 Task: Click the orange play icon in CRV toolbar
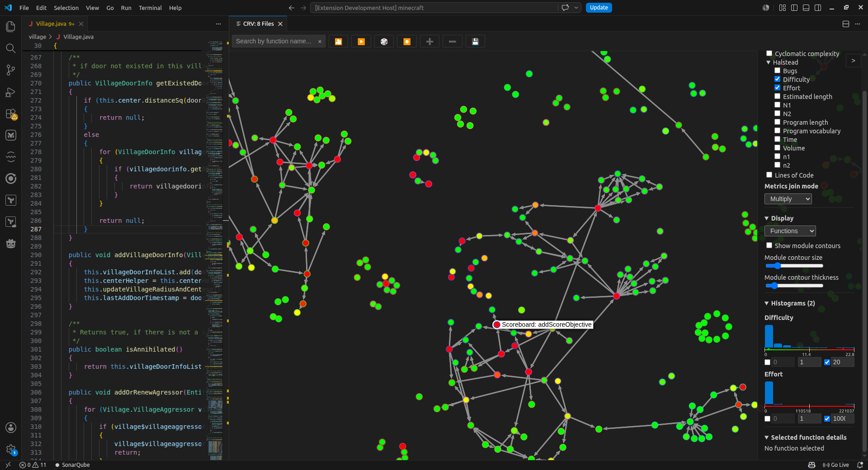[x=361, y=42]
